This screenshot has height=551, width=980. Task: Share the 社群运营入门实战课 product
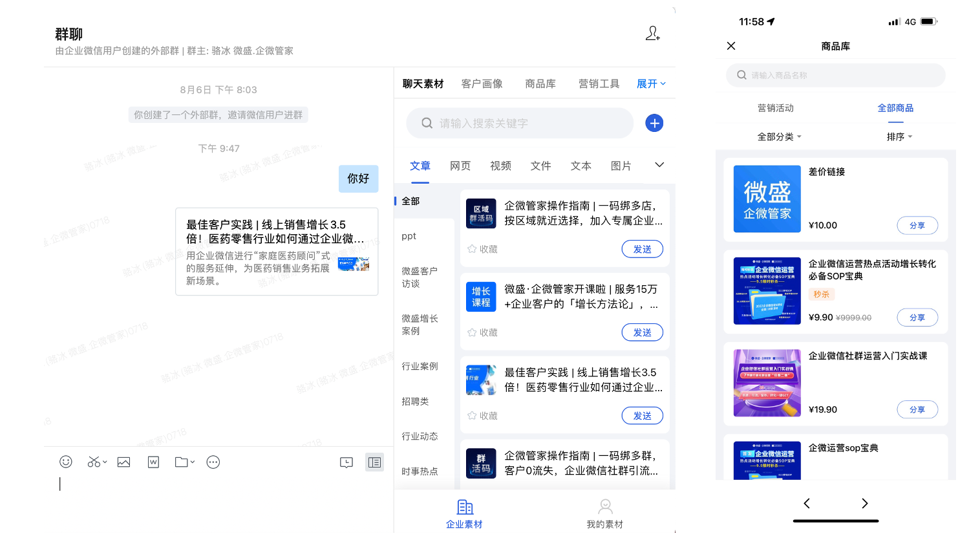pos(917,409)
